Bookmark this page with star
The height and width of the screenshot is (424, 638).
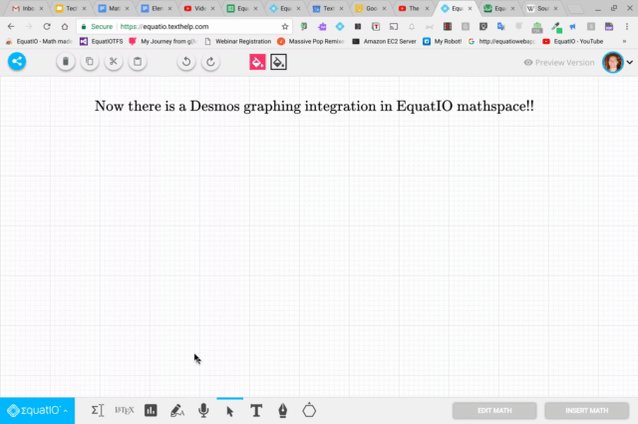click(285, 26)
